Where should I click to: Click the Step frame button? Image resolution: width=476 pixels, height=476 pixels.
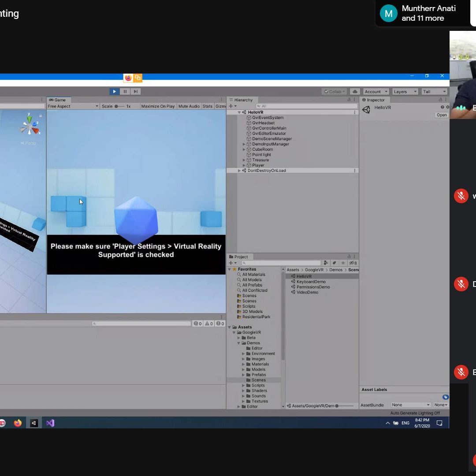(x=136, y=92)
